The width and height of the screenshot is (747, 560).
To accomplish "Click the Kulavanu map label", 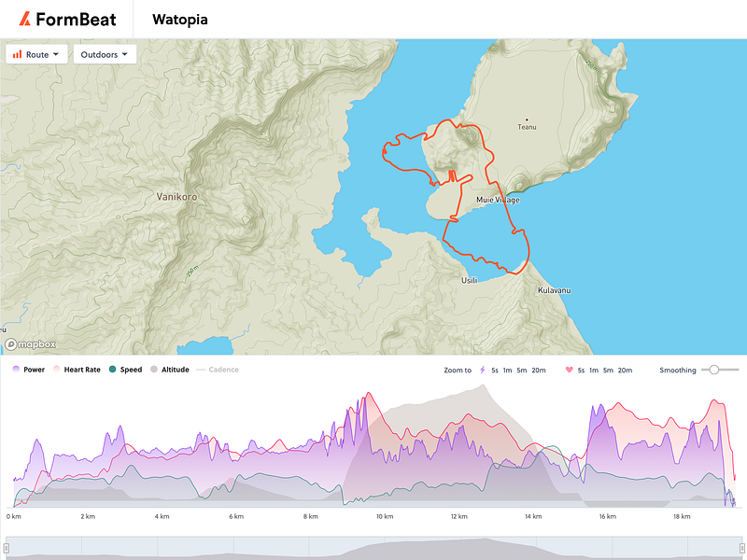I will (554, 290).
